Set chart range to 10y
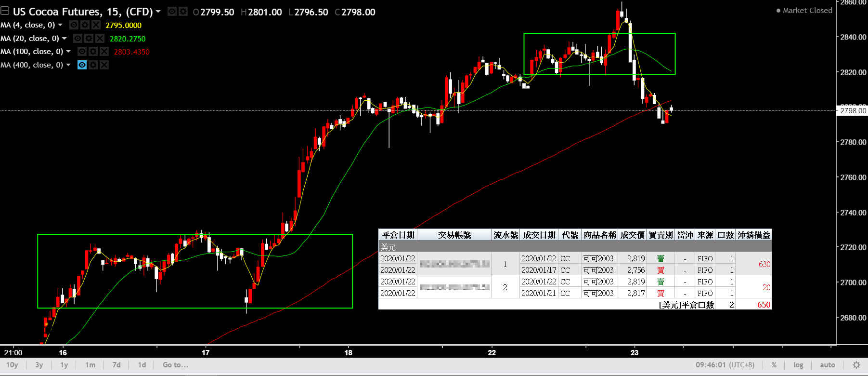This screenshot has width=868, height=376. (x=12, y=365)
